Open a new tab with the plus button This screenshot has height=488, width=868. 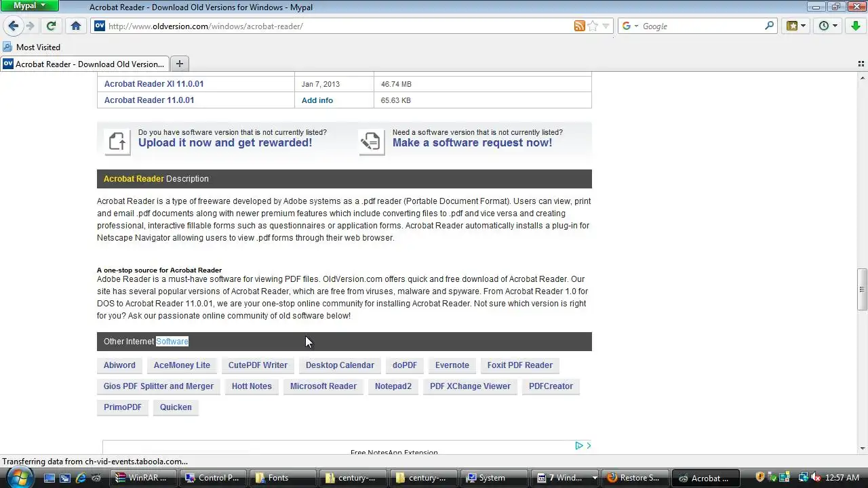tap(179, 64)
